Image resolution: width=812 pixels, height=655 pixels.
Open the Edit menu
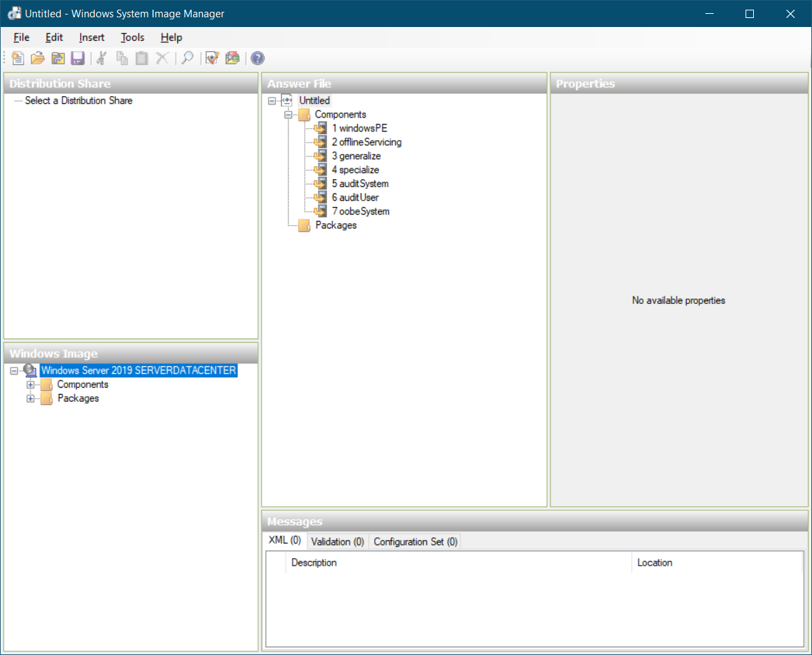(x=54, y=37)
